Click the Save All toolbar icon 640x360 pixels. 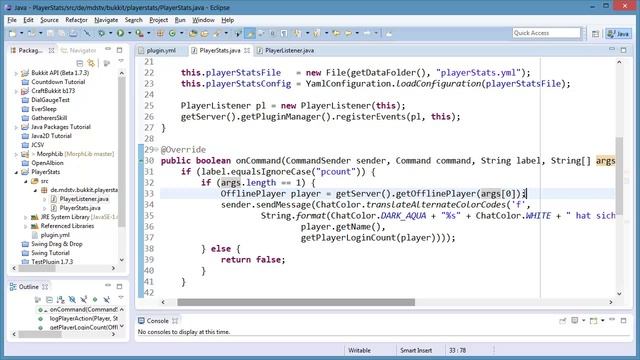coord(61,33)
